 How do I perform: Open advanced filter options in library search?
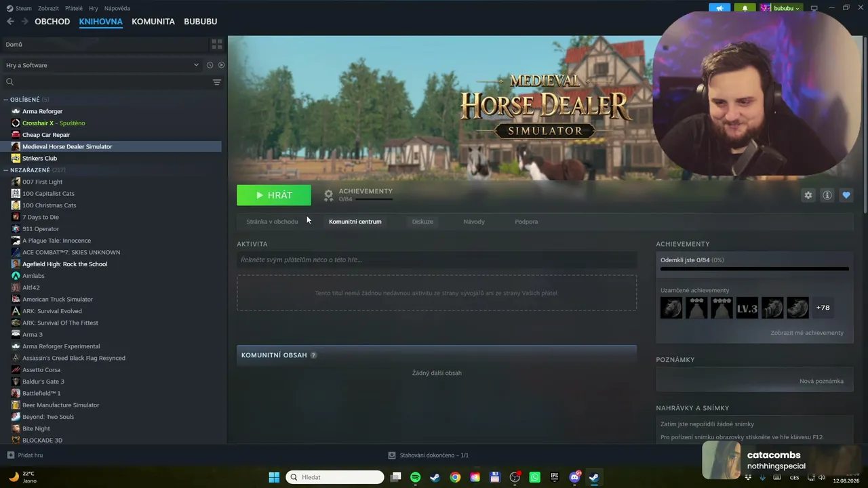[217, 82]
